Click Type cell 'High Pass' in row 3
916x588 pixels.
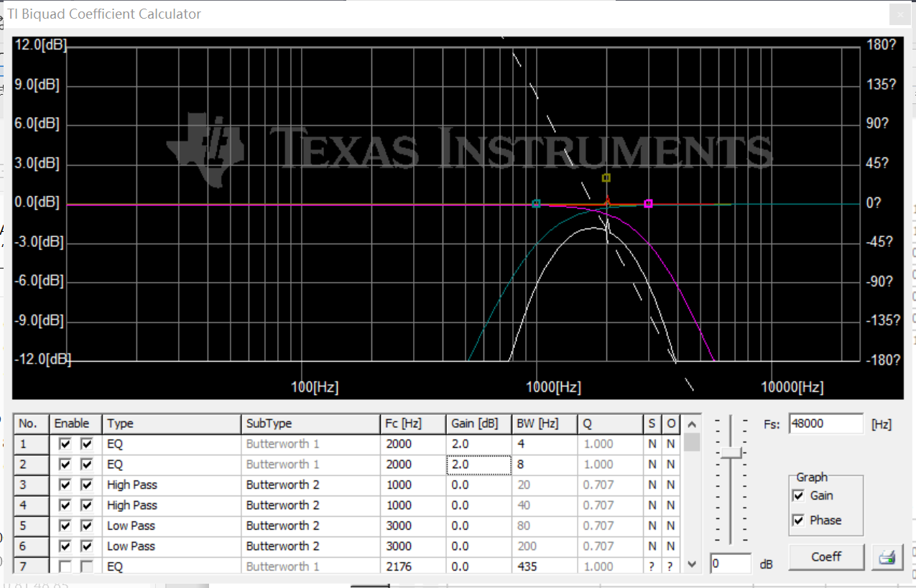[172, 485]
